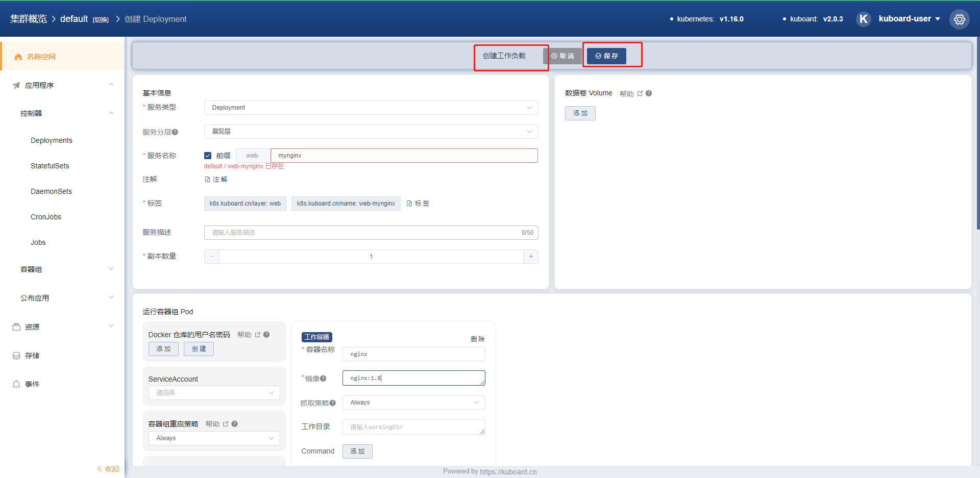Focus the 服务描述 input field
980x478 pixels.
pos(371,233)
